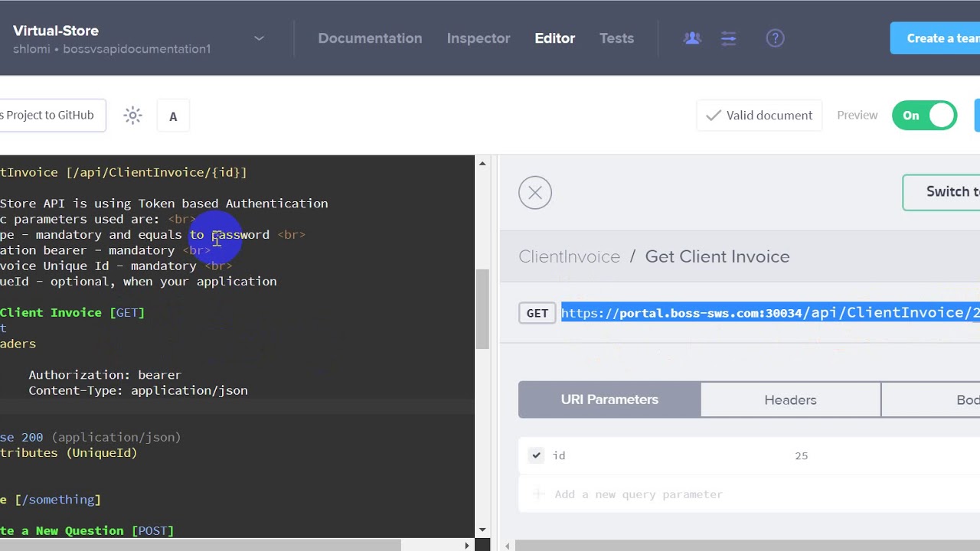Image resolution: width=980 pixels, height=551 pixels.
Task: Select the Headers tab
Action: tap(790, 400)
